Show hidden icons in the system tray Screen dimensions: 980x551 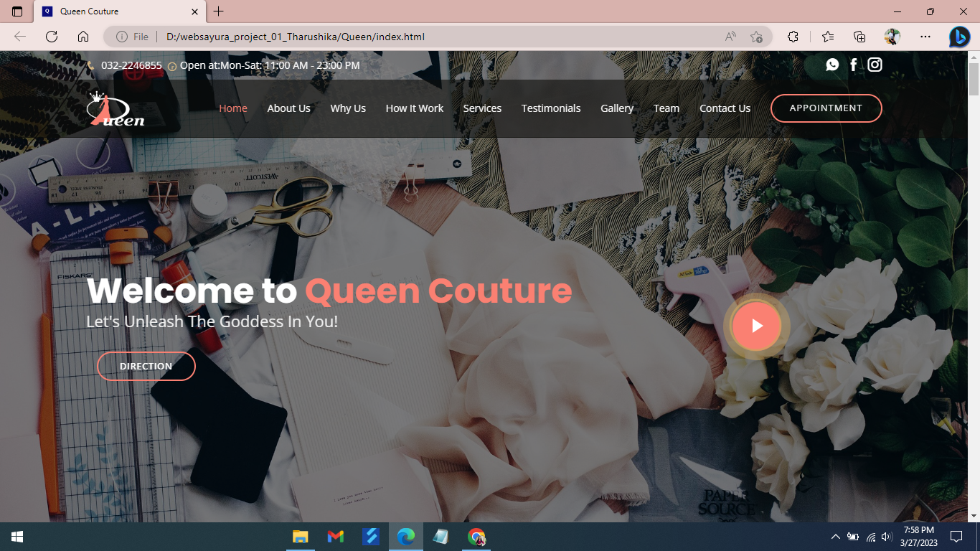pyautogui.click(x=835, y=536)
